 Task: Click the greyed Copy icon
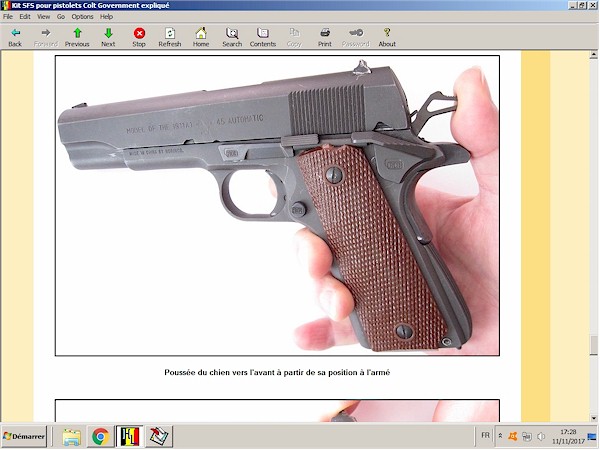tap(294, 33)
